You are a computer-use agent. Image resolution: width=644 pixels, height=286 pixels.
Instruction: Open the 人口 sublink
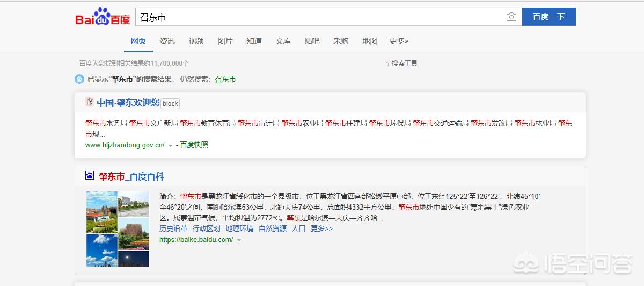298,228
